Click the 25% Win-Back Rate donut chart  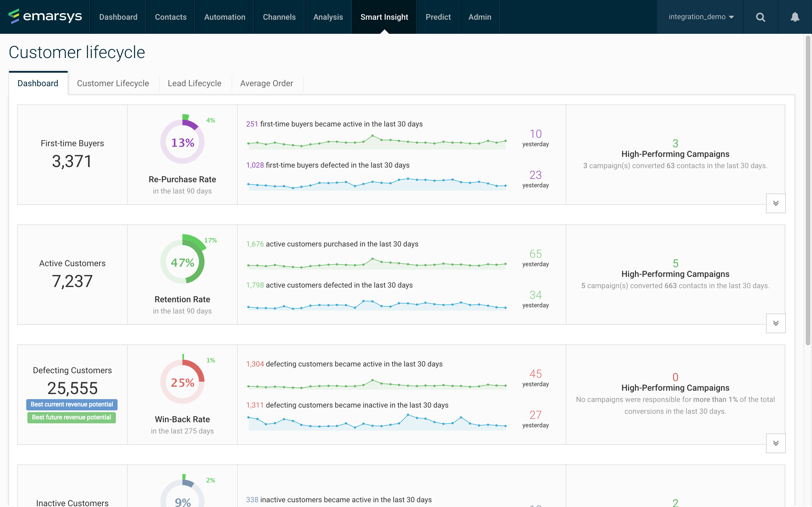(182, 382)
